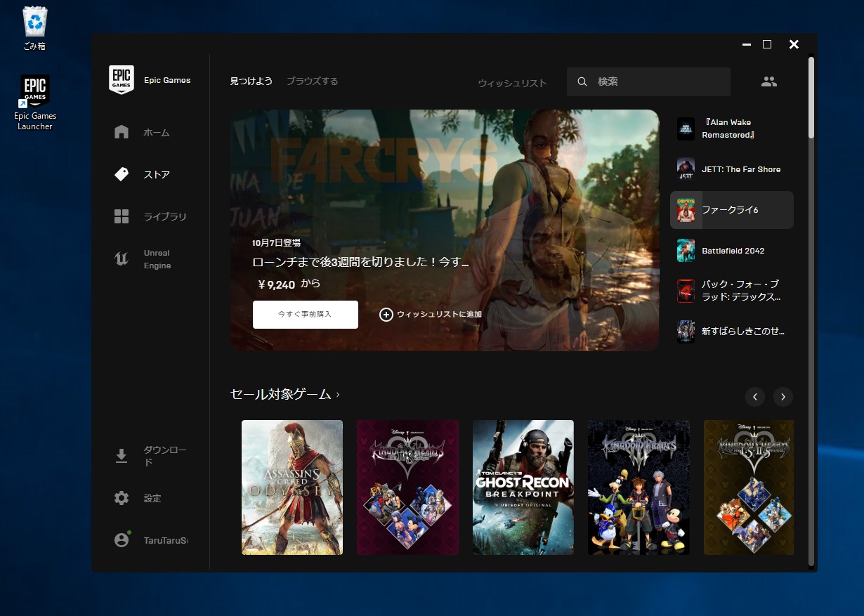The image size is (864, 616).
Task: Click the previous arrow for sale games carousel
Action: tap(755, 397)
